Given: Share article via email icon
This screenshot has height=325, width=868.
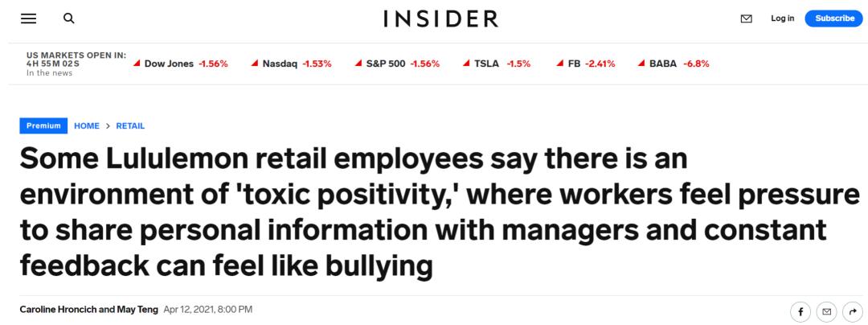Looking at the screenshot, I should 826,311.
